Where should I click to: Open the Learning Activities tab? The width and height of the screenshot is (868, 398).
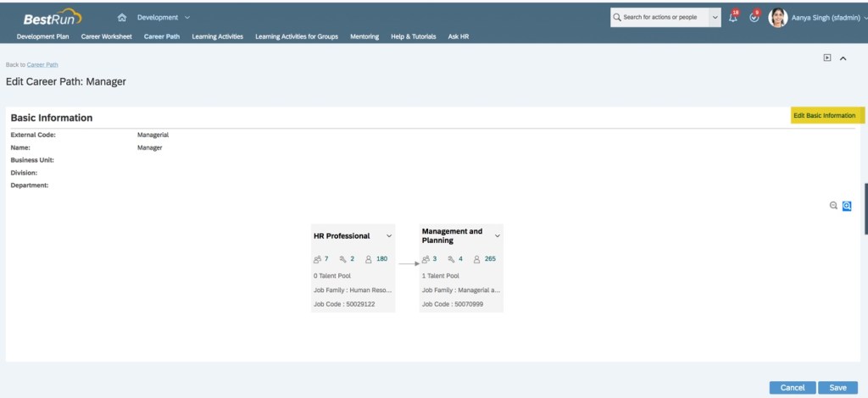[x=218, y=36]
